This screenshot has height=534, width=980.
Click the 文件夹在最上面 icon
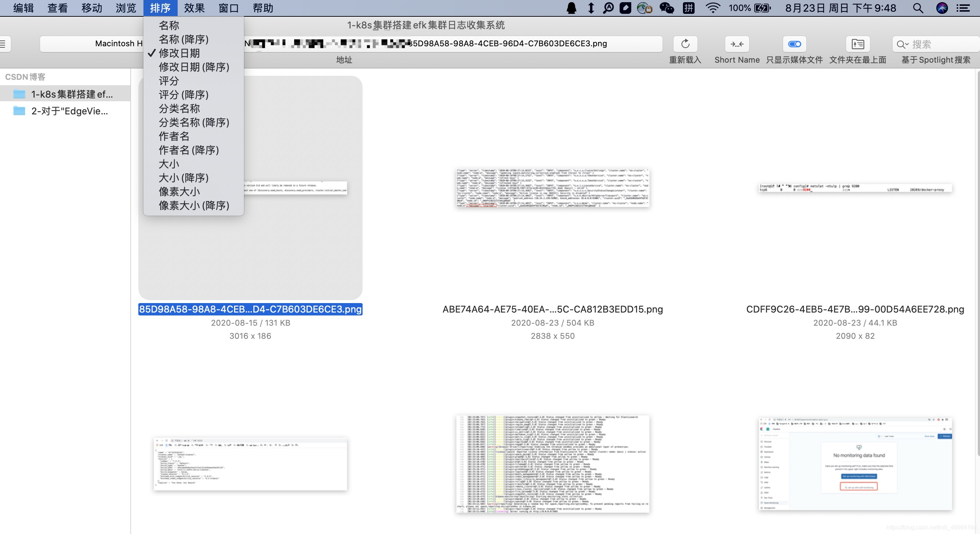(x=858, y=44)
